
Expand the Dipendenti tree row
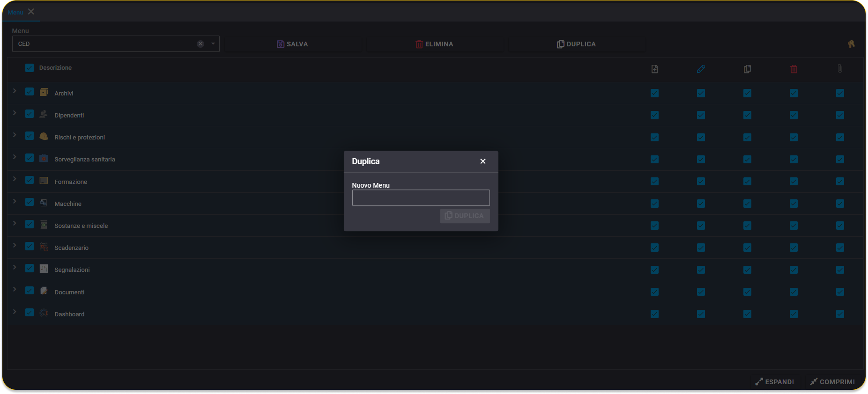click(x=15, y=113)
